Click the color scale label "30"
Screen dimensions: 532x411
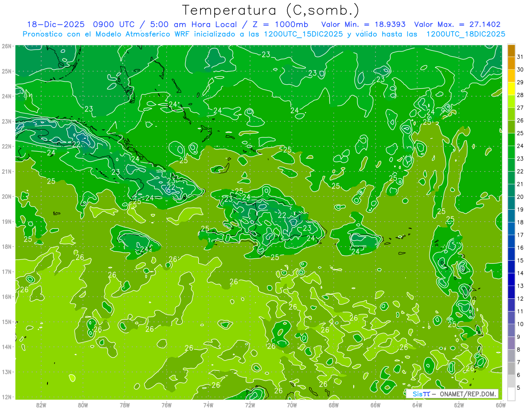(520, 70)
